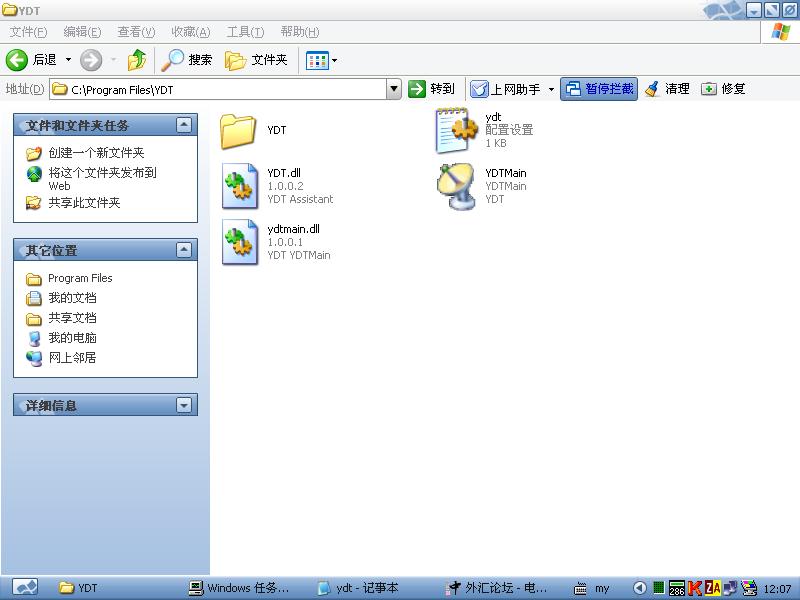
Task: Click the green Back arrow icon
Action: click(x=17, y=60)
